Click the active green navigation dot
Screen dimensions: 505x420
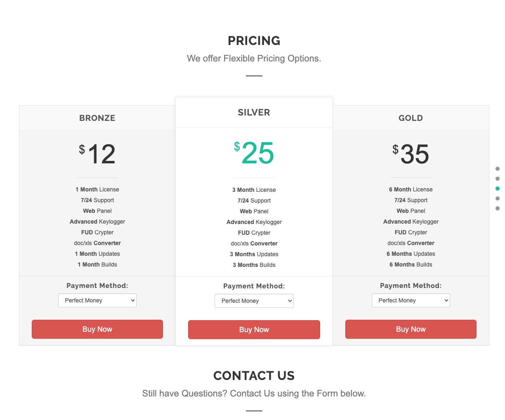click(498, 189)
